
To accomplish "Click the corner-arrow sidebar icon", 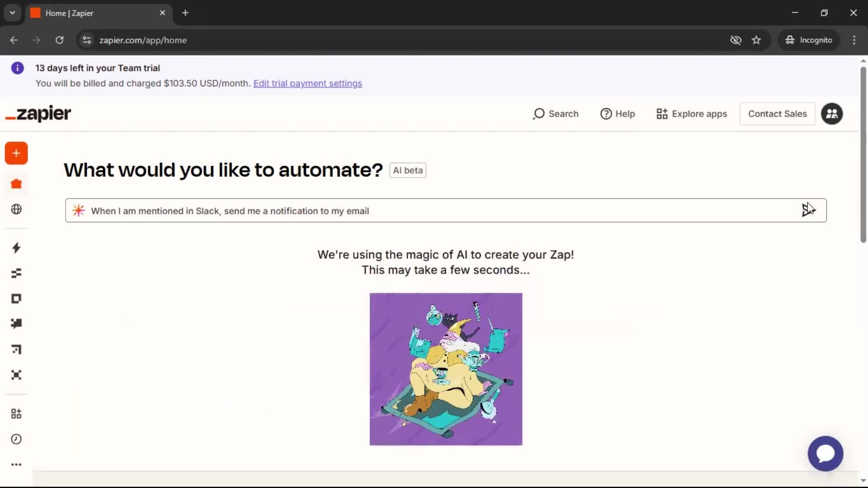I will coord(16,349).
